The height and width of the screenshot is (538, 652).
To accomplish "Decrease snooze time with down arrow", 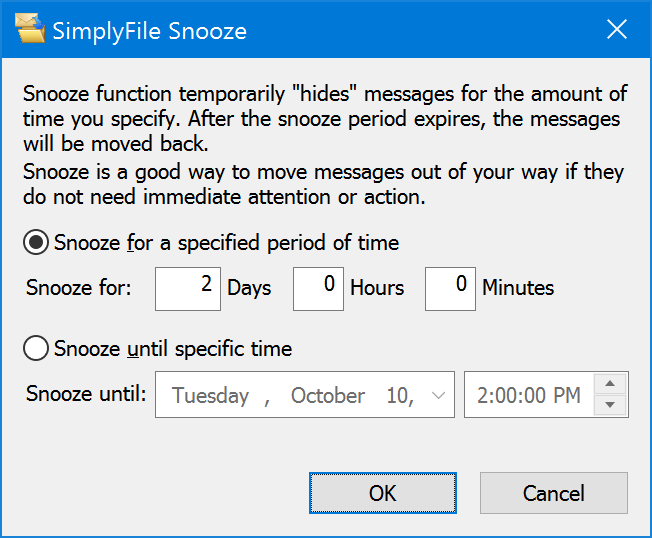I will [610, 405].
